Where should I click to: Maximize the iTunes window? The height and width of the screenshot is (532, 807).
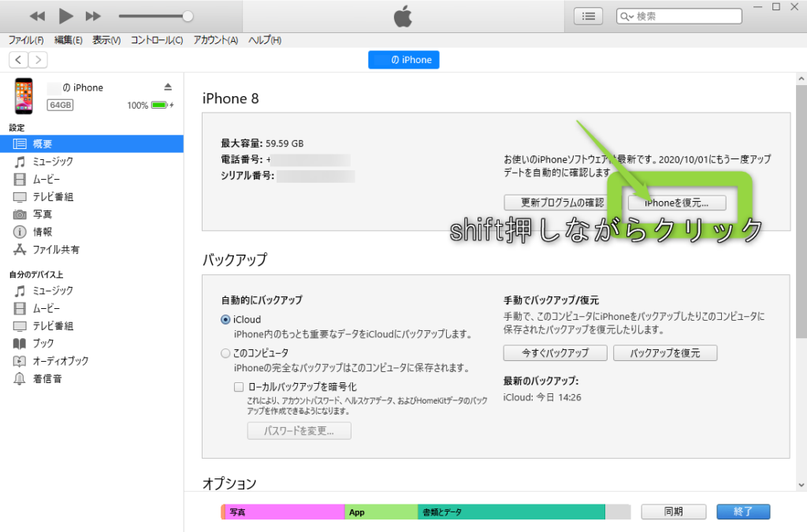pyautogui.click(x=776, y=6)
